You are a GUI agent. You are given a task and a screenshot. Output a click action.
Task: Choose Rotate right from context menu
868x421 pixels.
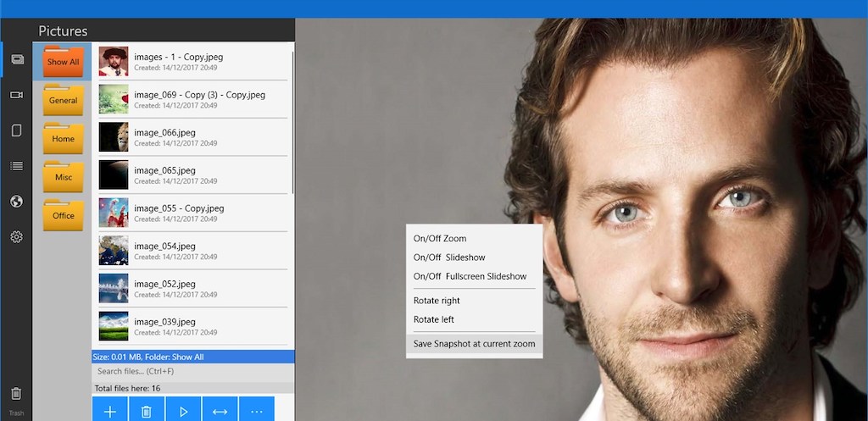click(x=437, y=301)
